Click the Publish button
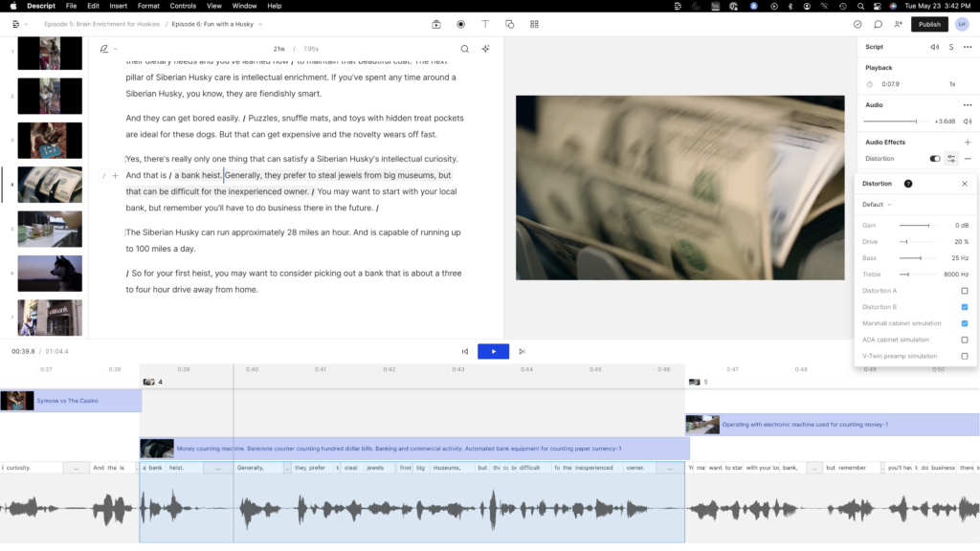Viewport: 980px width, 551px height. tap(929, 24)
